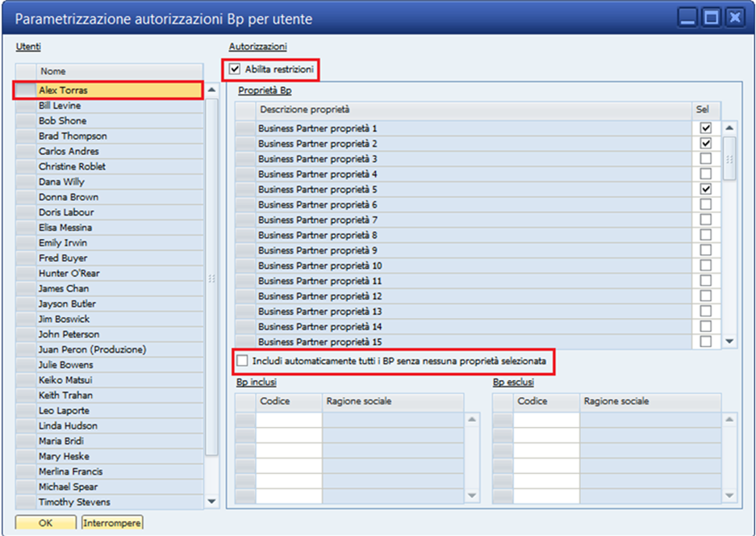Viewport: 756px width, 536px height.
Task: Click properties list scroll-down arrow
Action: [729, 341]
